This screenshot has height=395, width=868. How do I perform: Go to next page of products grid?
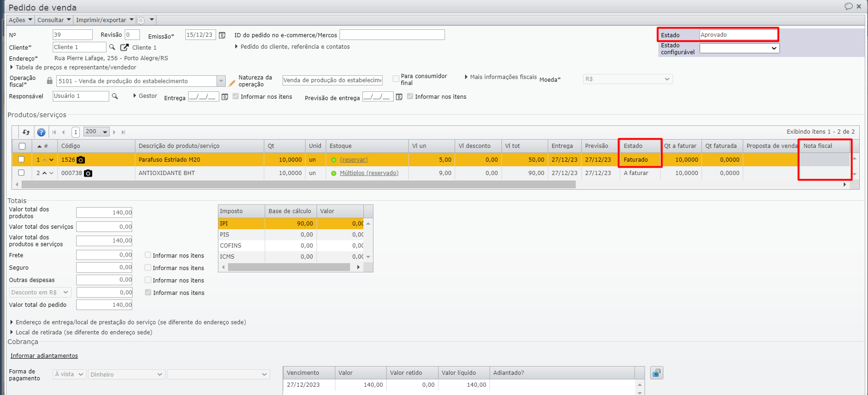point(114,132)
